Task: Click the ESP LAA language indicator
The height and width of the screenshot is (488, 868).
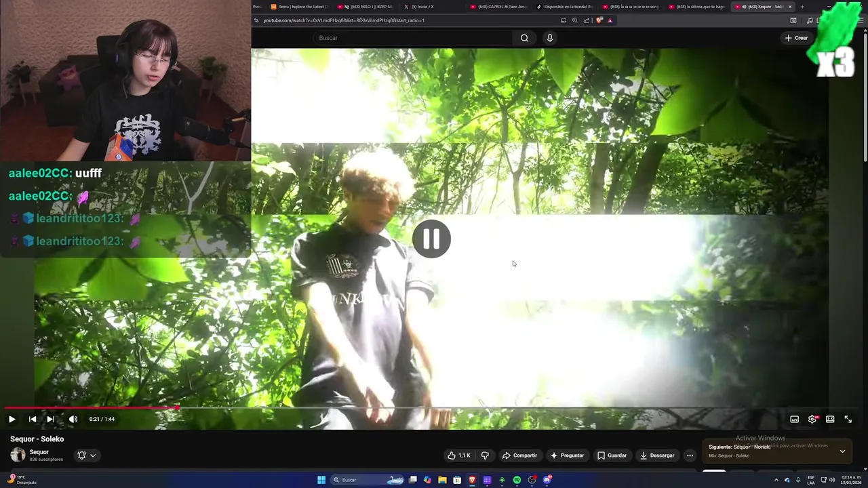Action: click(811, 480)
